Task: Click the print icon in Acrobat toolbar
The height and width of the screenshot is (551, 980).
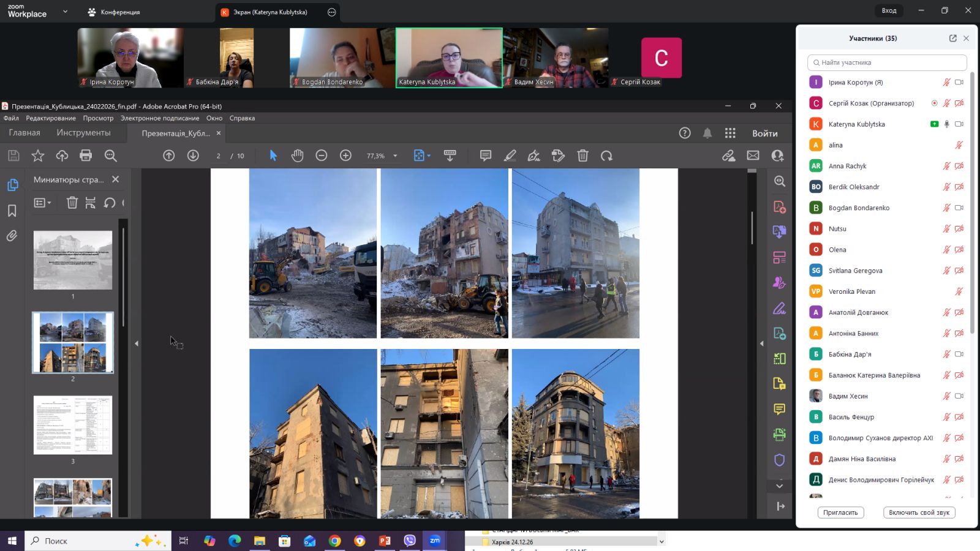Action: pyautogui.click(x=86, y=156)
